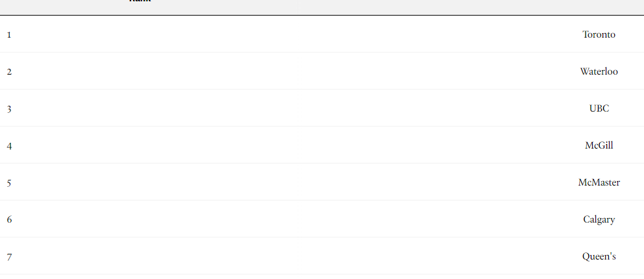Select the Queen's university name
The image size is (644, 279).
coord(599,256)
